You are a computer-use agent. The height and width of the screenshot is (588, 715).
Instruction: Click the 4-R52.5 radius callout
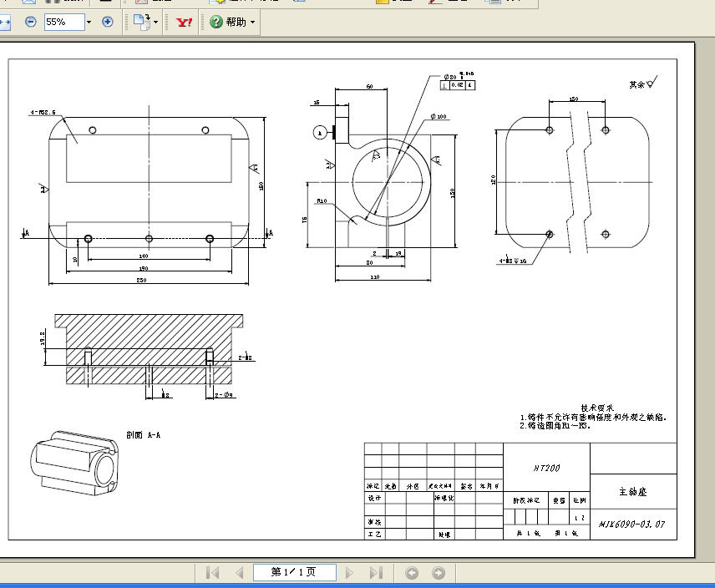point(43,112)
